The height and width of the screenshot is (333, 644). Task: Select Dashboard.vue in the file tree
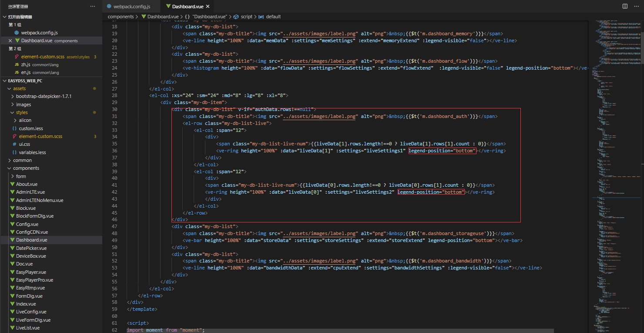click(51, 240)
